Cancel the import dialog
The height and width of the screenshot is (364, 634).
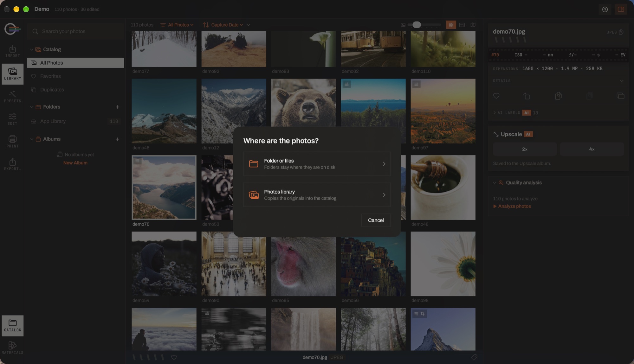click(376, 220)
